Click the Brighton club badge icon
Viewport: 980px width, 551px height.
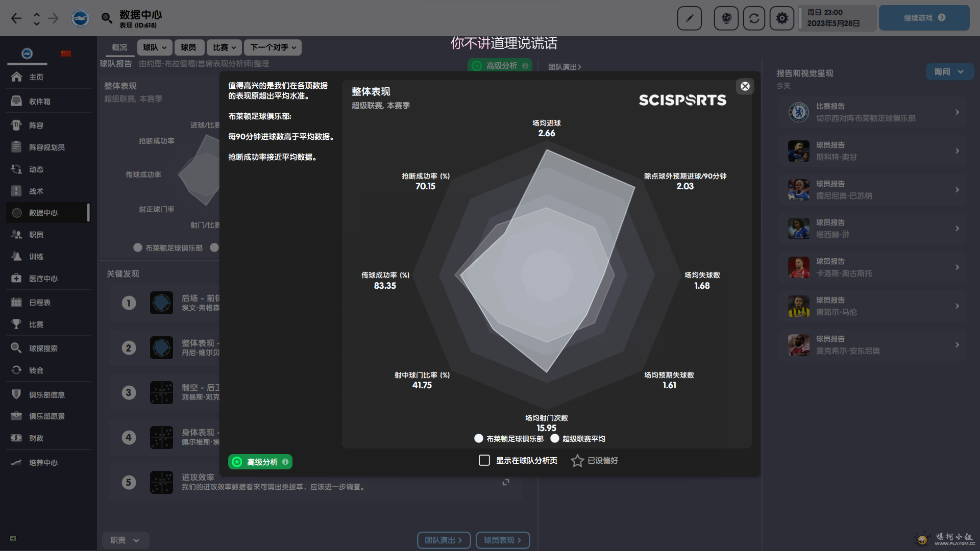coord(80,18)
